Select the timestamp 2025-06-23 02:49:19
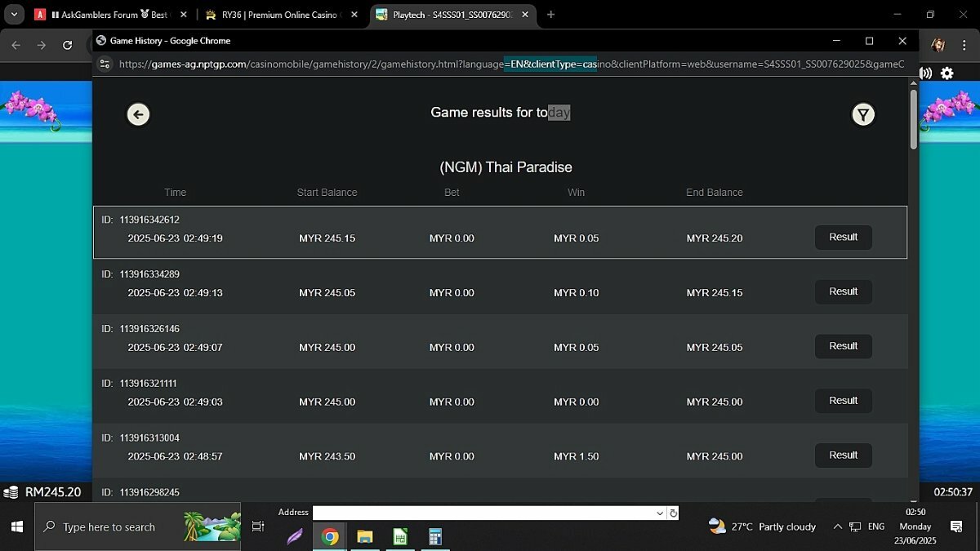The width and height of the screenshot is (980, 551). point(176,238)
